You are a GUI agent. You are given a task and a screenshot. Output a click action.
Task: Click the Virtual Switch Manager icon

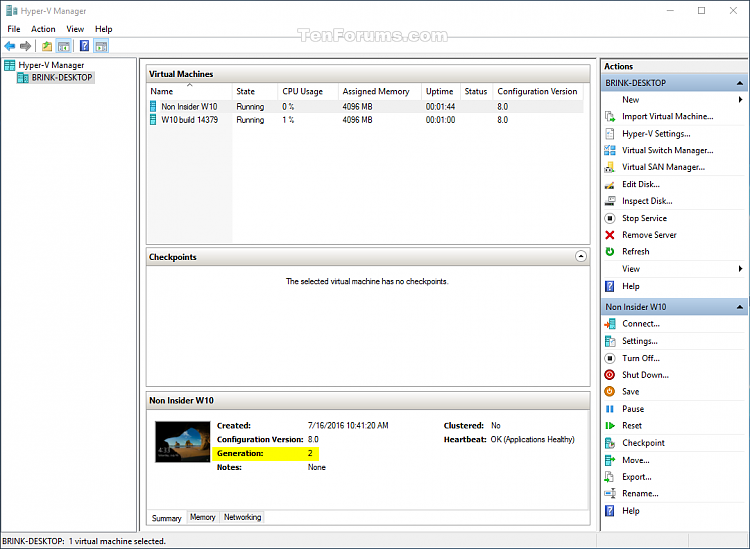tap(610, 150)
